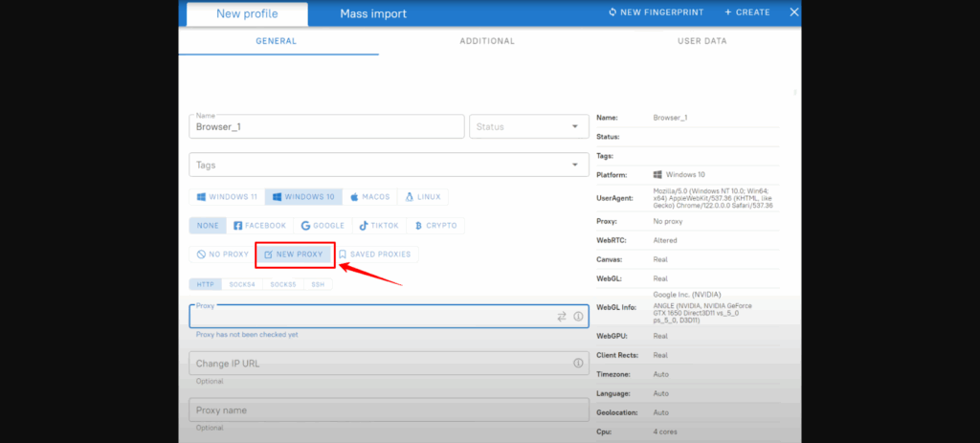Click the info icon in Proxy field
The image size is (980, 443).
pos(578,317)
